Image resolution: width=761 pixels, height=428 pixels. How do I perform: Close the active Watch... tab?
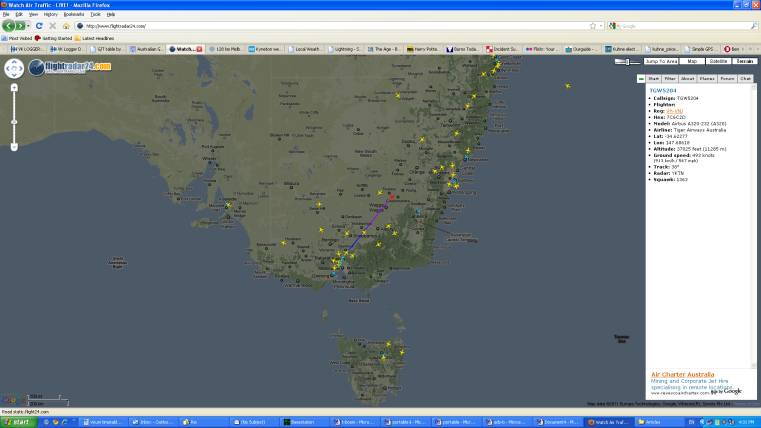tap(199, 49)
